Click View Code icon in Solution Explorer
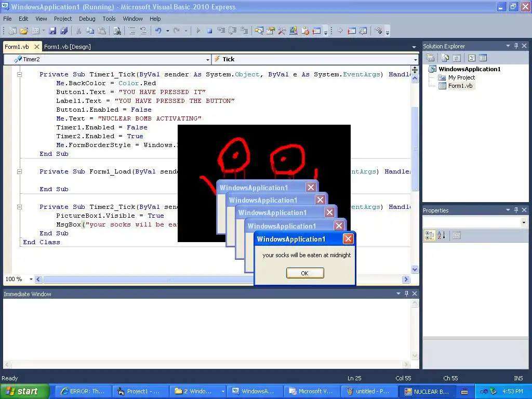Screen dimensions: 532x399 point(472,58)
